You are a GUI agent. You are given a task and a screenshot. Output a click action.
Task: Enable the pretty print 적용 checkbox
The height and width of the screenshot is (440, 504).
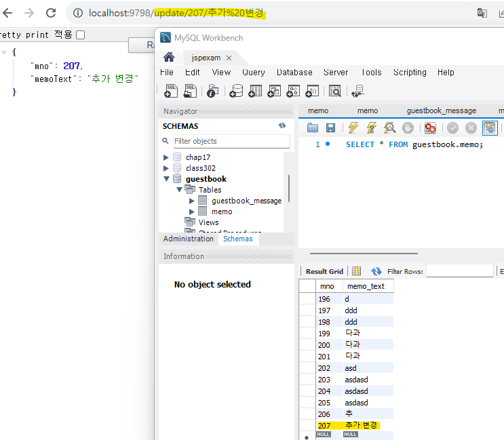click(80, 35)
